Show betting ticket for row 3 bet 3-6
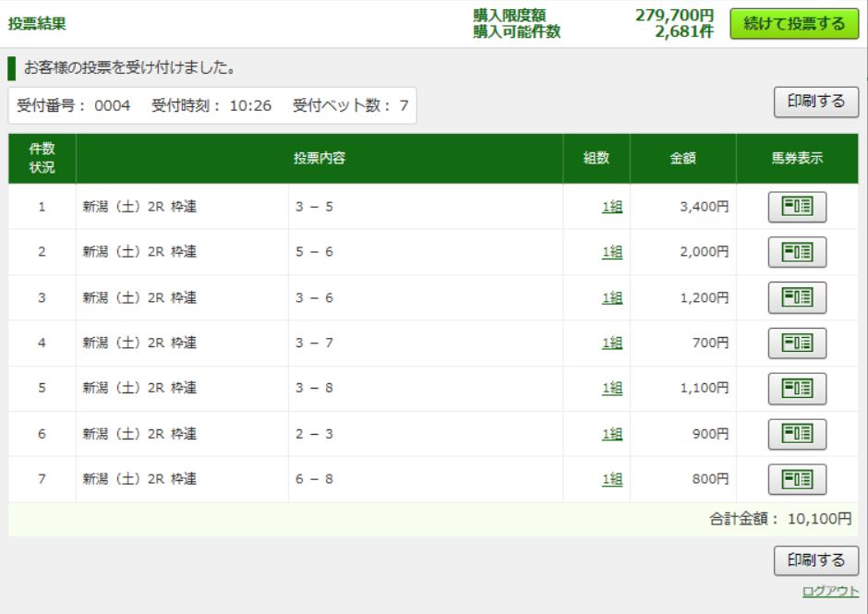 tap(797, 297)
